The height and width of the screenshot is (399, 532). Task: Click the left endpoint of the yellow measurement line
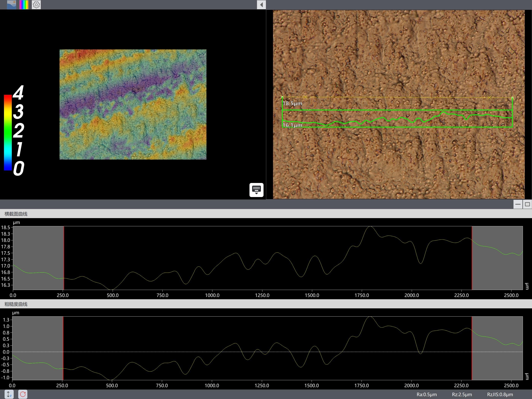tap(282, 97)
